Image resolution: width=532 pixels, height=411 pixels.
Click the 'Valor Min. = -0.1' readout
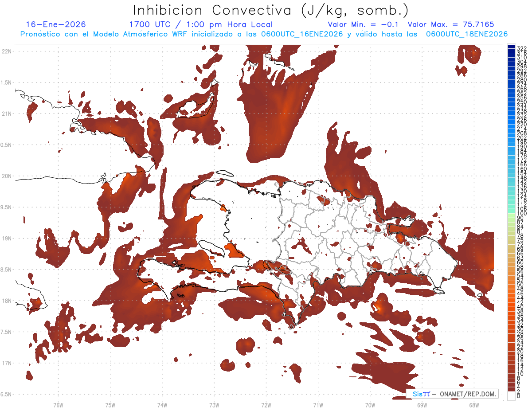[364, 24]
